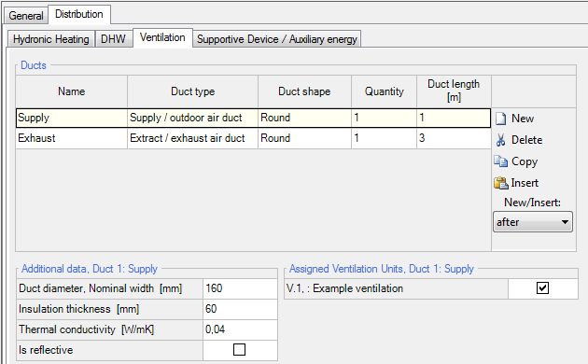Click the Quantity cell of Exhaust row
This screenshot has width=588, height=364.
384,138
